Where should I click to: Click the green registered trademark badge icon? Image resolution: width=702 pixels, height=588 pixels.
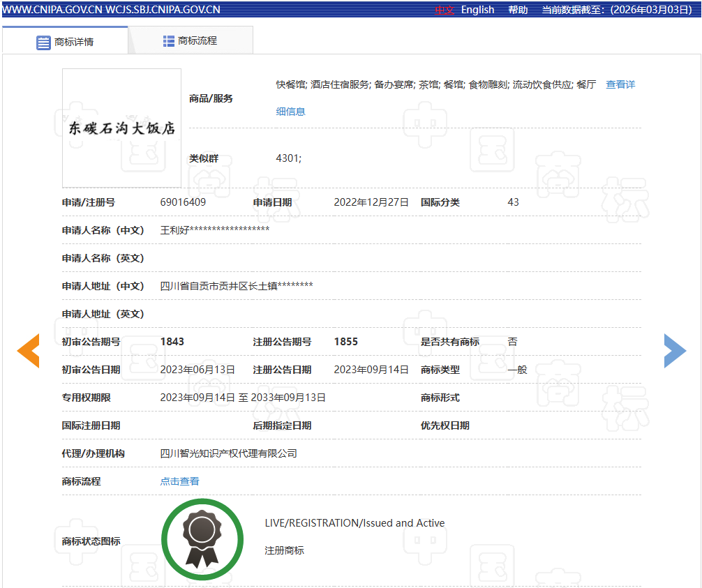click(x=202, y=541)
